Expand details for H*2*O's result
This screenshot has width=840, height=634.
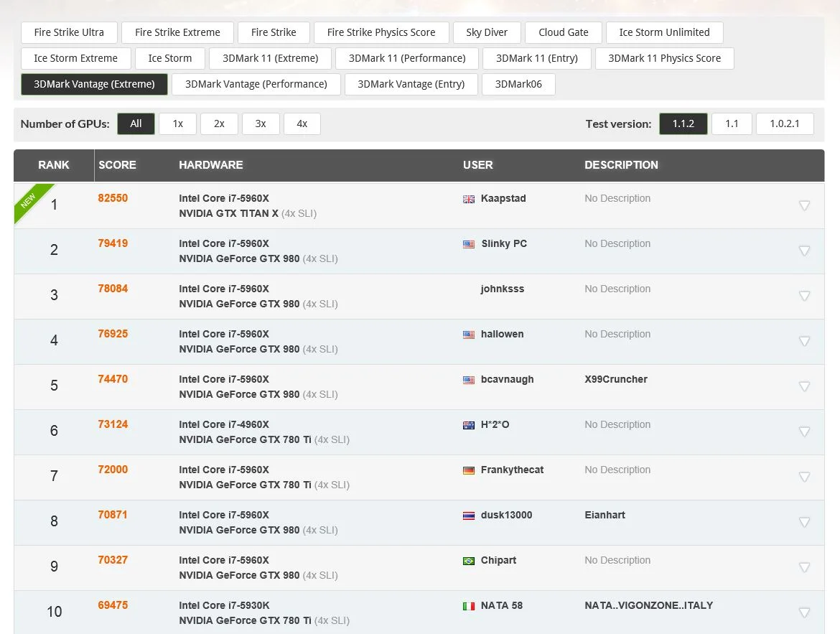804,432
